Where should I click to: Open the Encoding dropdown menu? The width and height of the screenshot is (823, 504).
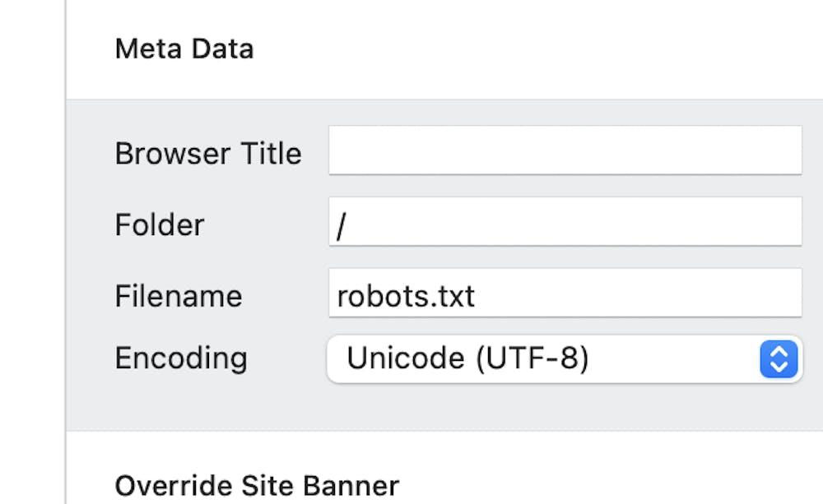pos(563,358)
